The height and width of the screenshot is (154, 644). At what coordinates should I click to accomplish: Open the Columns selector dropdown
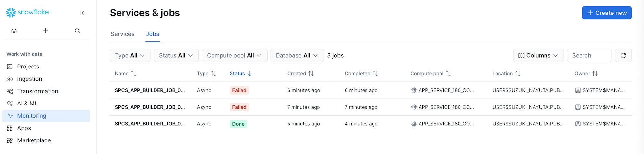tap(538, 55)
